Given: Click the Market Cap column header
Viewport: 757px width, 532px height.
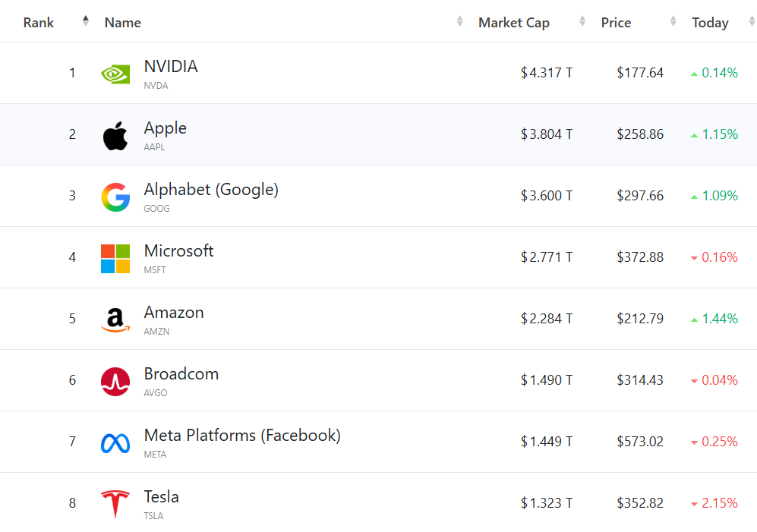Looking at the screenshot, I should 514,23.
